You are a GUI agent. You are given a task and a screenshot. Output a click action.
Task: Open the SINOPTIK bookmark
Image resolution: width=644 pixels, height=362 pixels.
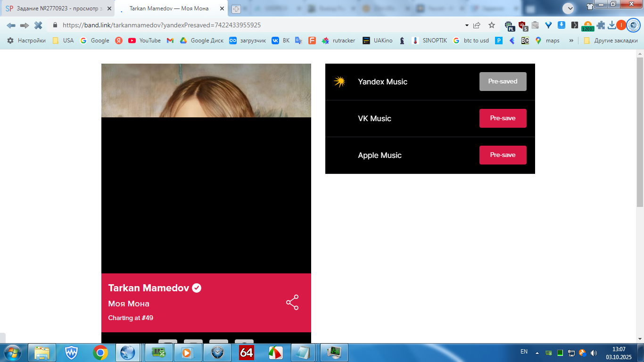pos(429,41)
